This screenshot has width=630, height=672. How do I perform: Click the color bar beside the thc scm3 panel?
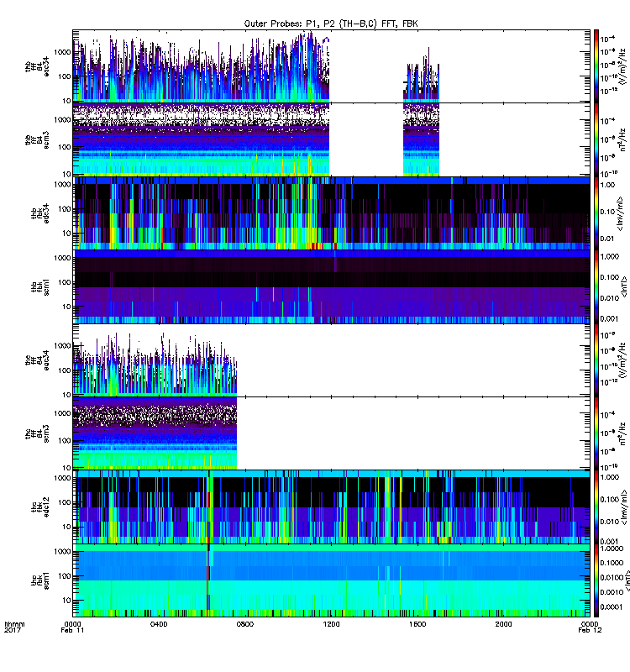(596, 433)
